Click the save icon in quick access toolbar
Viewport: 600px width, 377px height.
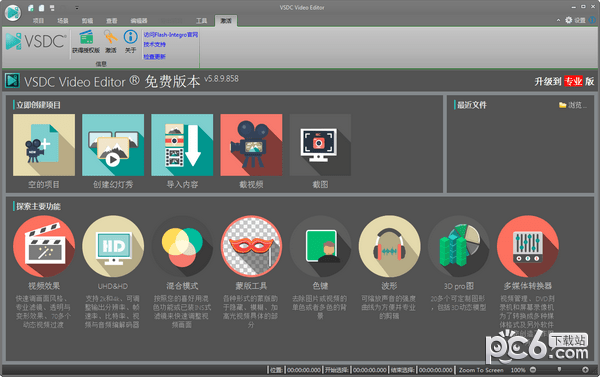point(52,8)
